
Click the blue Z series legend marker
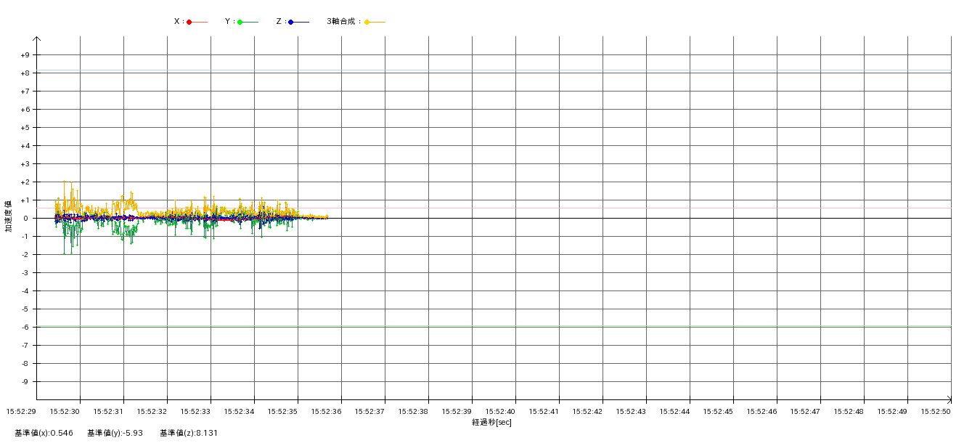click(x=291, y=22)
